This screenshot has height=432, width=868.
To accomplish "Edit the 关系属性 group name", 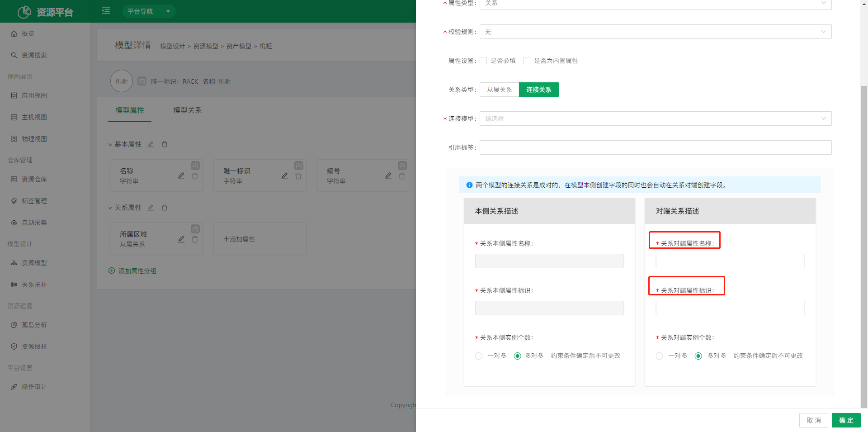I will click(x=151, y=208).
